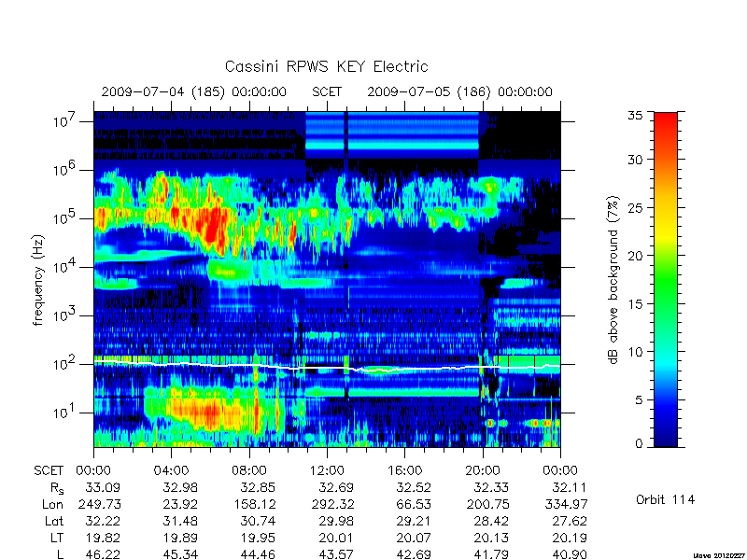747x560 pixels.
Task: Click the colorbar tick label '25'
Action: point(634,208)
